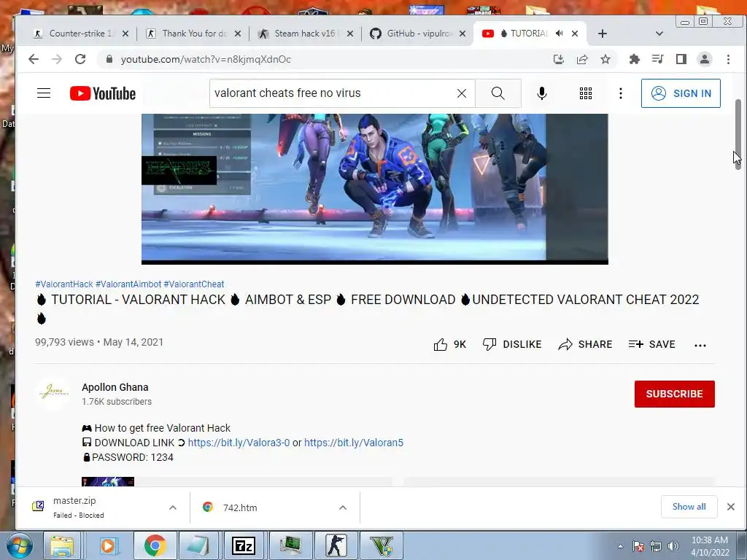Open Counter-Strike from the taskbar
747x560 pixels.
pos(336,545)
